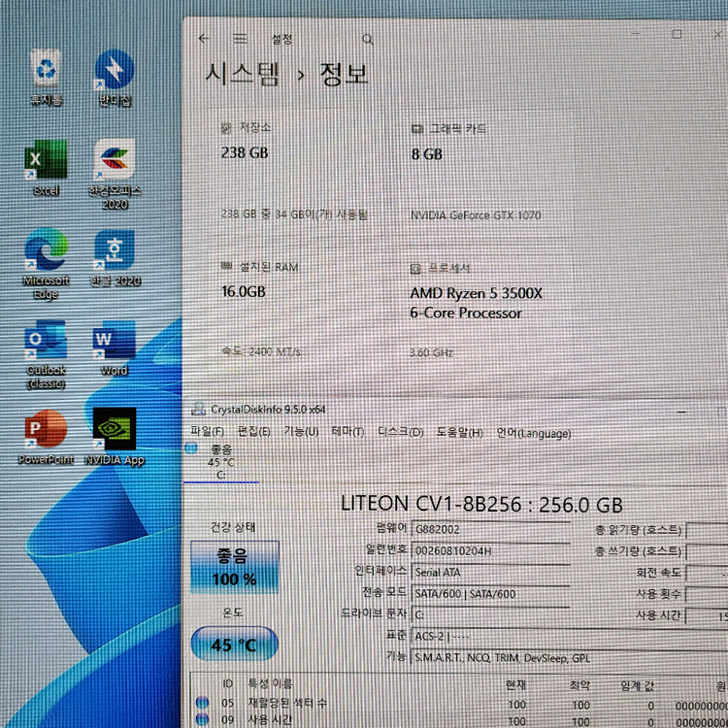The image size is (728, 728).
Task: Click the graphics card icon beside 그래픽 카드
Action: click(417, 129)
